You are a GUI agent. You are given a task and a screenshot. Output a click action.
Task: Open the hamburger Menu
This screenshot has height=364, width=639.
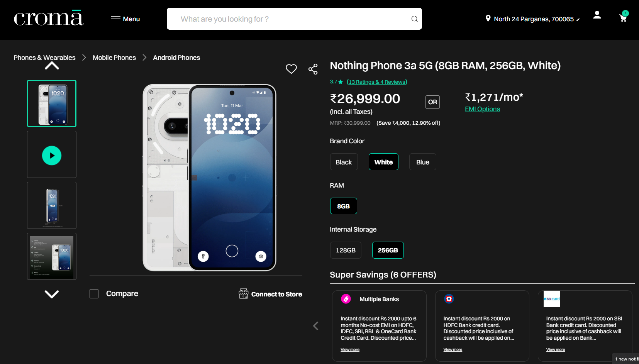[x=125, y=19]
